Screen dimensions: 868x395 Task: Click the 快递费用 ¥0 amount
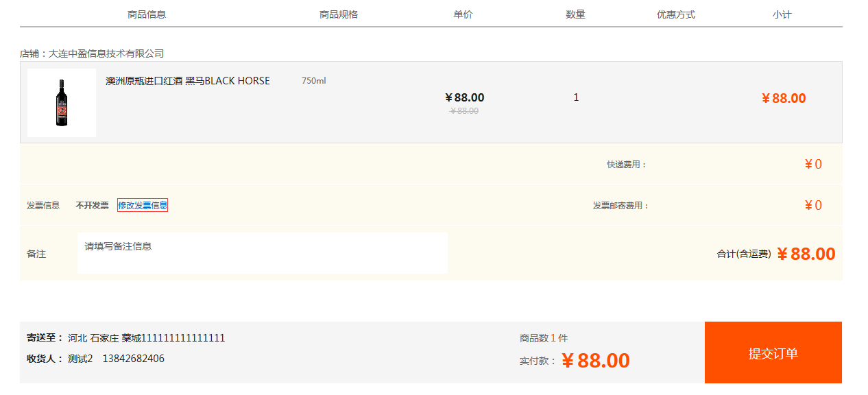pos(813,164)
